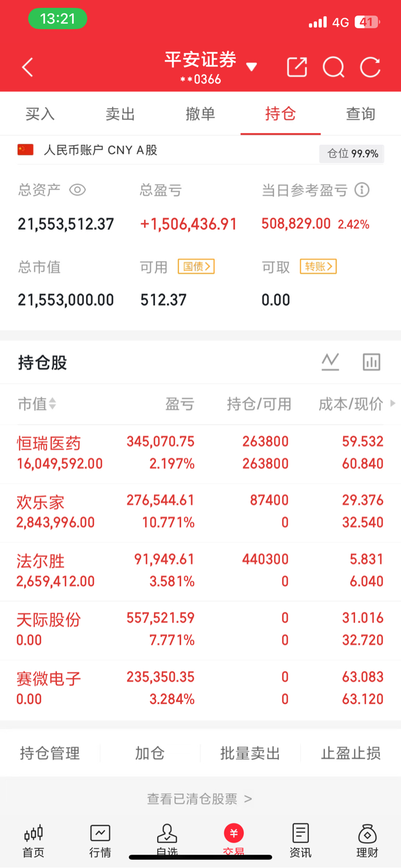The height and width of the screenshot is (868, 401).
Task: Expand the 平安证券 account dropdown arrow
Action: (x=252, y=67)
